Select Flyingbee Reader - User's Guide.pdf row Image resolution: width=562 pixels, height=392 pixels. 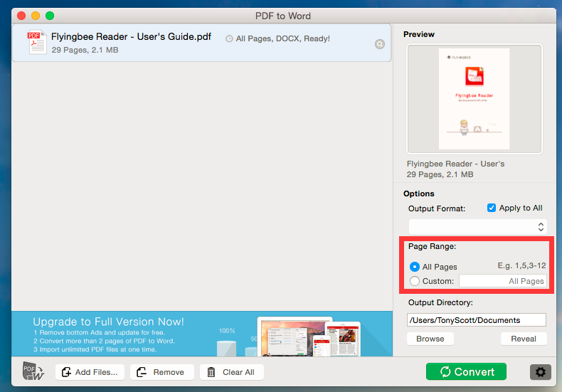[202, 43]
